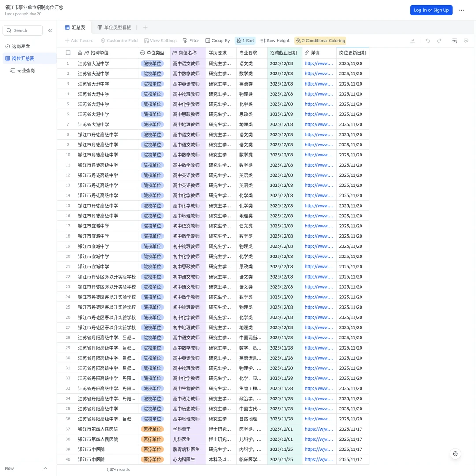Open the find-in-view search icon
The height and width of the screenshot is (476, 476).
(x=454, y=41)
